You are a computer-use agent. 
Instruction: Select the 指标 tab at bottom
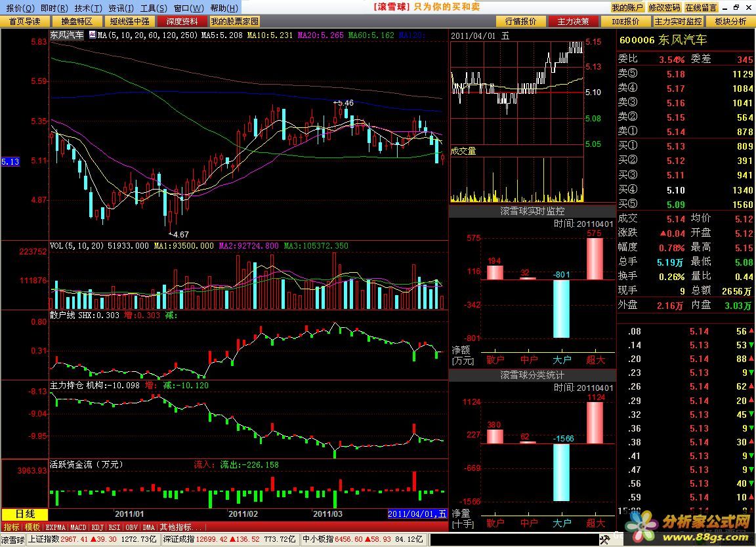coord(11,527)
